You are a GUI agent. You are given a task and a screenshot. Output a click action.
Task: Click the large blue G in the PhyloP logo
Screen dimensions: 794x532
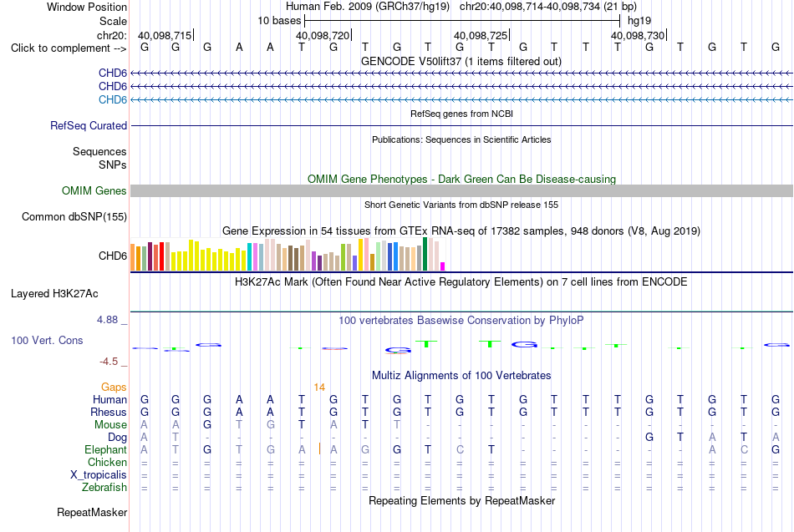click(524, 345)
